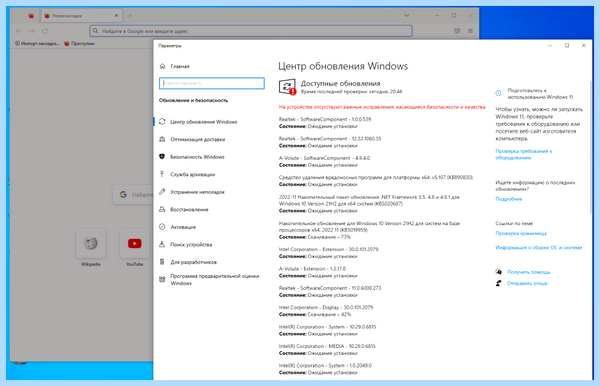Click the Приступим bookmark in Firefox
The height and width of the screenshot is (386, 600).
click(x=80, y=43)
